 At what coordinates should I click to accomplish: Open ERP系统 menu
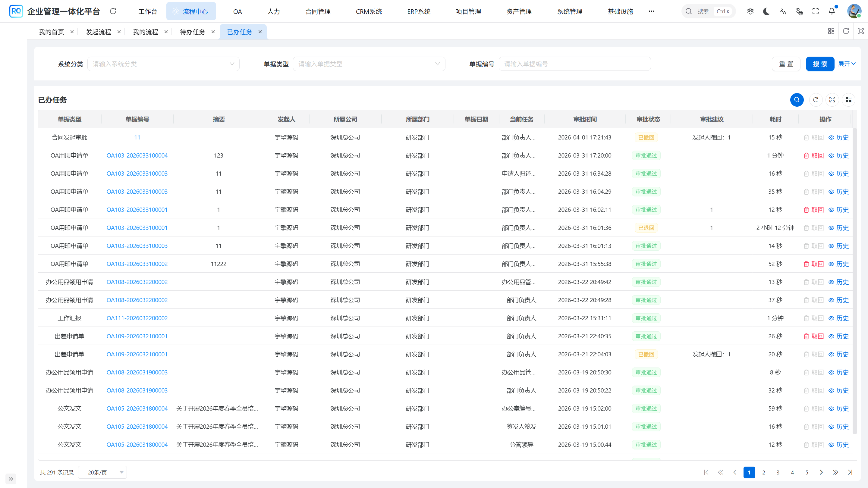pos(419,11)
